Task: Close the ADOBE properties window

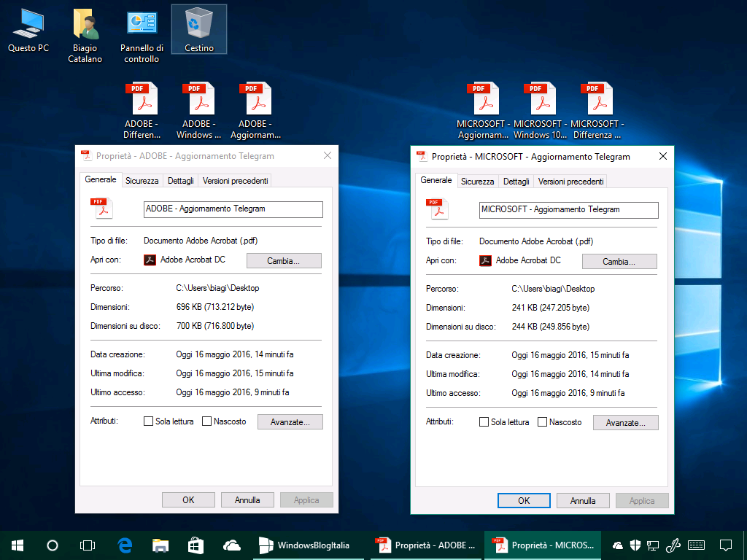Action: coord(328,156)
